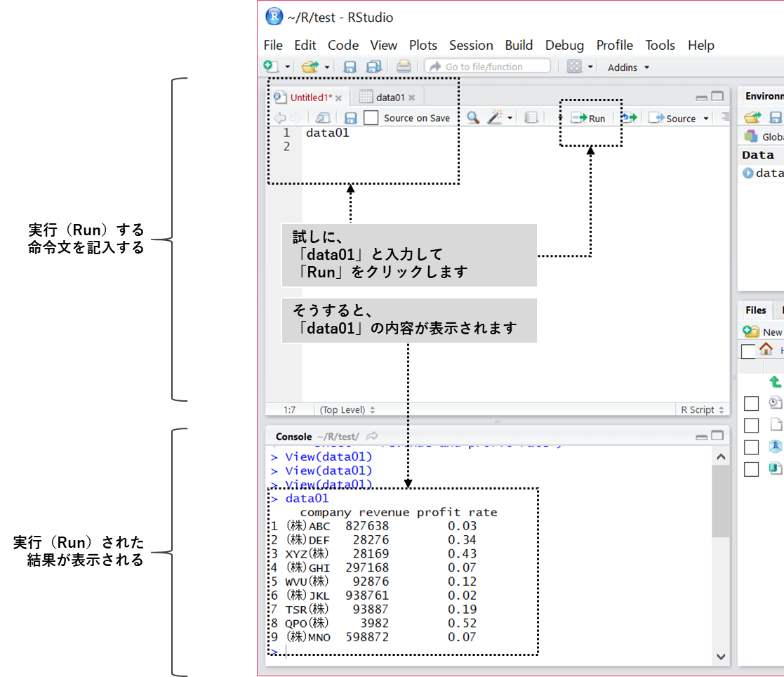Check the last file checkbox in Files pane
Screen dimensions: 784x677
tap(751, 469)
